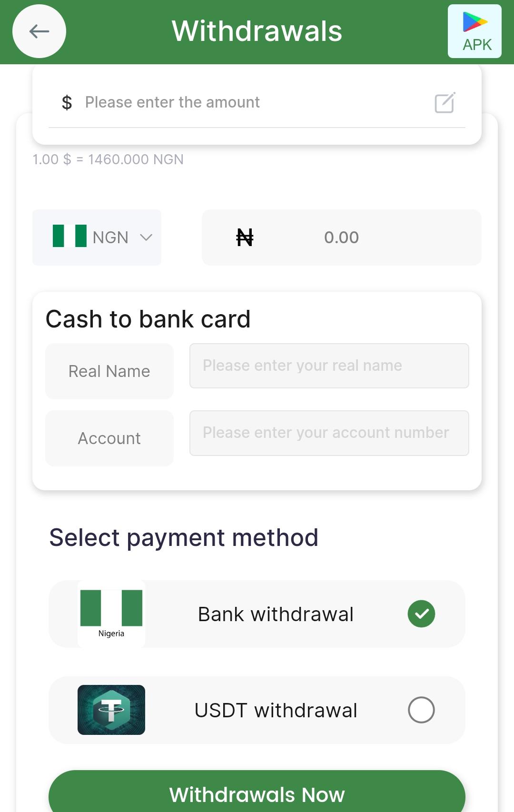
Task: Click the Naira currency symbol
Action: [x=245, y=237]
